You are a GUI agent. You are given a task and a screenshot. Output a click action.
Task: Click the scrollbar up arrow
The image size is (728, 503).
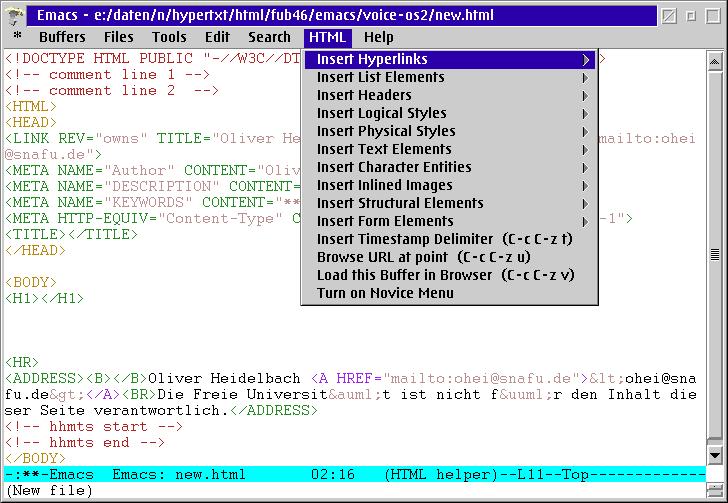[715, 62]
